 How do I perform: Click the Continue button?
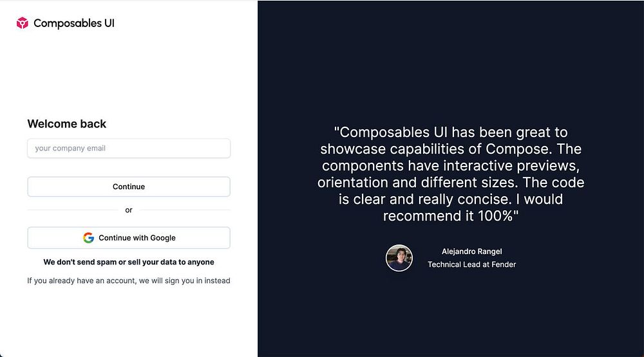[129, 187]
